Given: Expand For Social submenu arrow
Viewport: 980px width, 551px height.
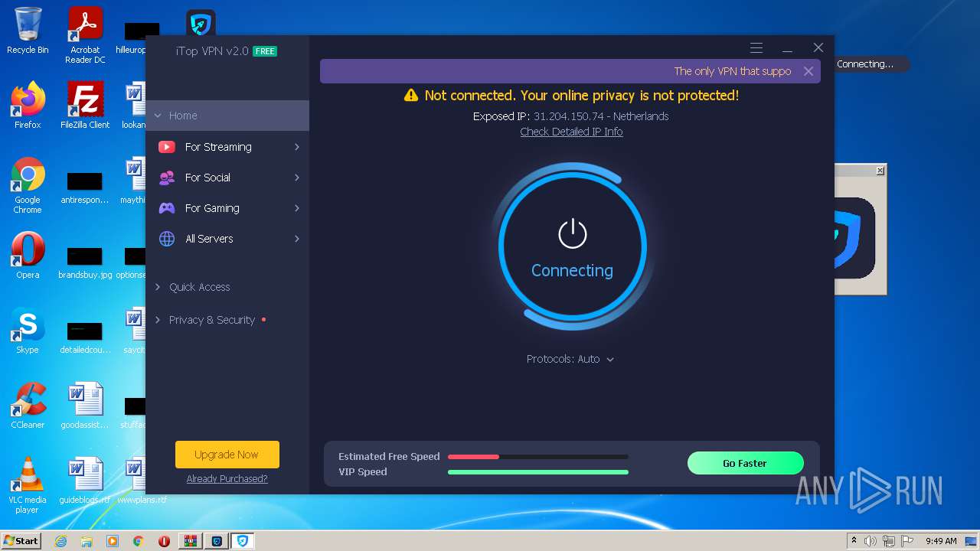Looking at the screenshot, I should coord(297,178).
